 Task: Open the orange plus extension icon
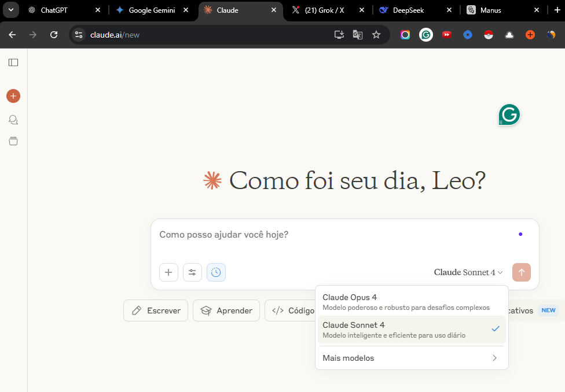[x=530, y=35]
